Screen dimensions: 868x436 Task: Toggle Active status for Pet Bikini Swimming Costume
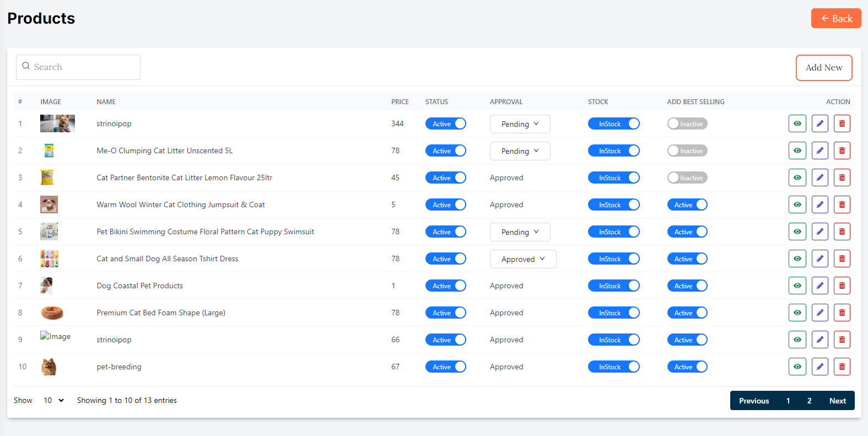445,232
